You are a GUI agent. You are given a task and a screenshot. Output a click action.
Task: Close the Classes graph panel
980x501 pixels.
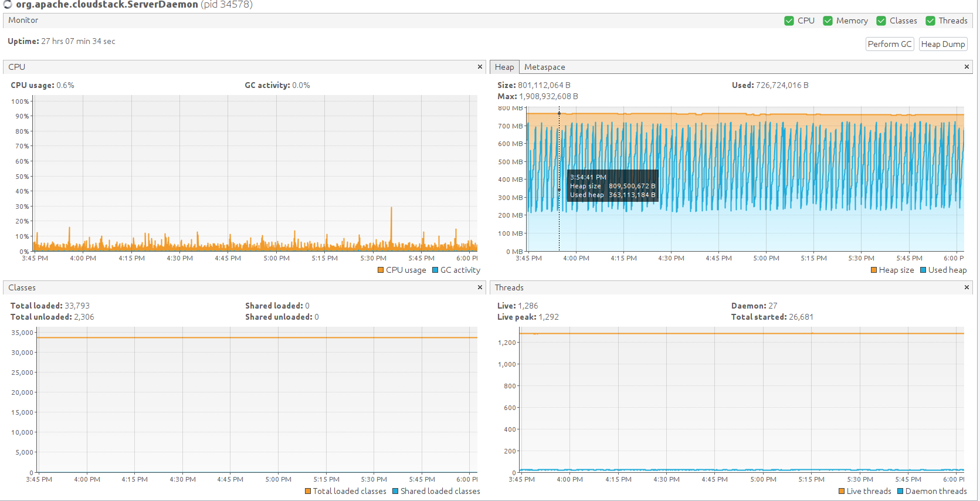pos(480,287)
